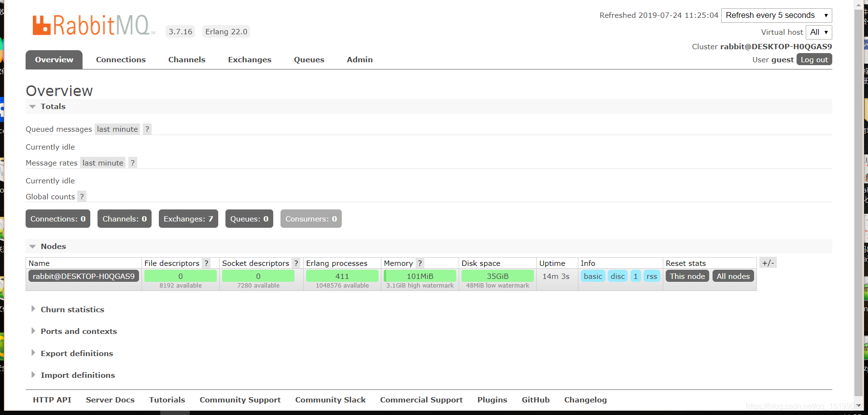Click the Socket descriptors 0 bar
868x415 pixels.
(258, 276)
